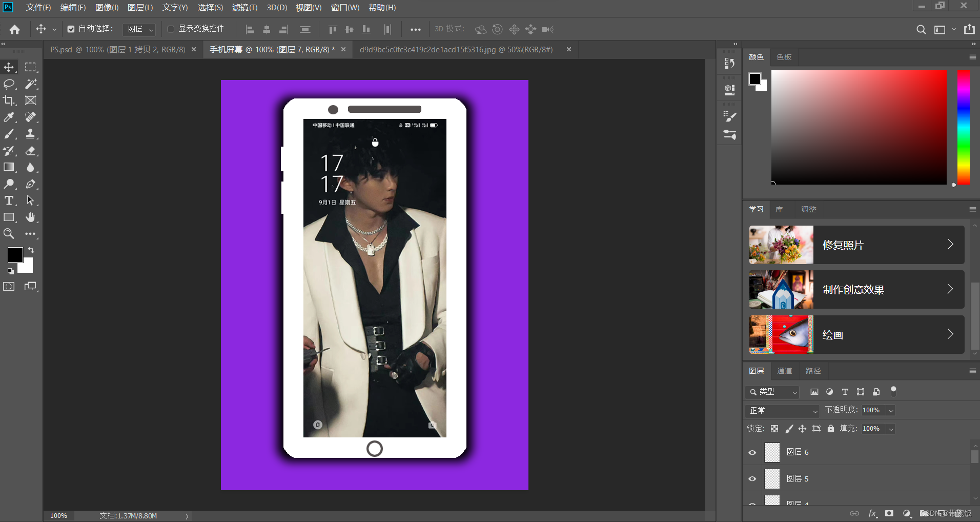Choose the Crop tool
The height and width of the screenshot is (522, 980).
[9, 101]
